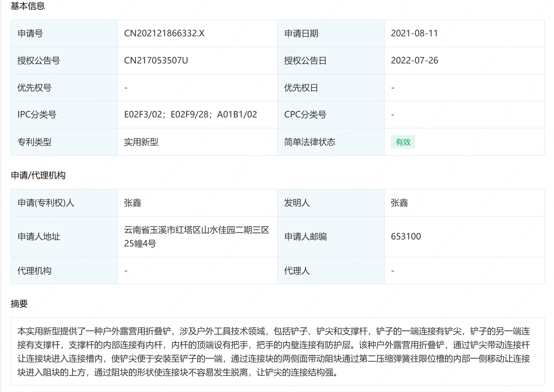554x392 pixels.
Task: Select the 基本信息 section heading
Action: [x=28, y=6]
